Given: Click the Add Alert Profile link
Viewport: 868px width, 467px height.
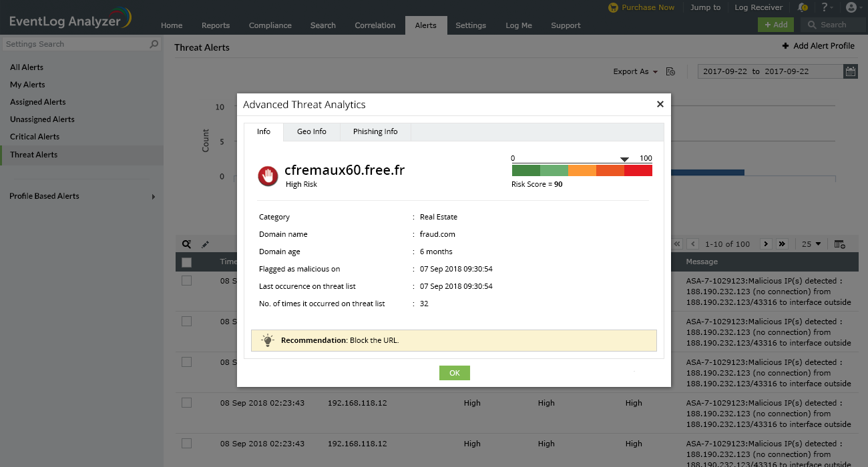Looking at the screenshot, I should click(x=818, y=46).
